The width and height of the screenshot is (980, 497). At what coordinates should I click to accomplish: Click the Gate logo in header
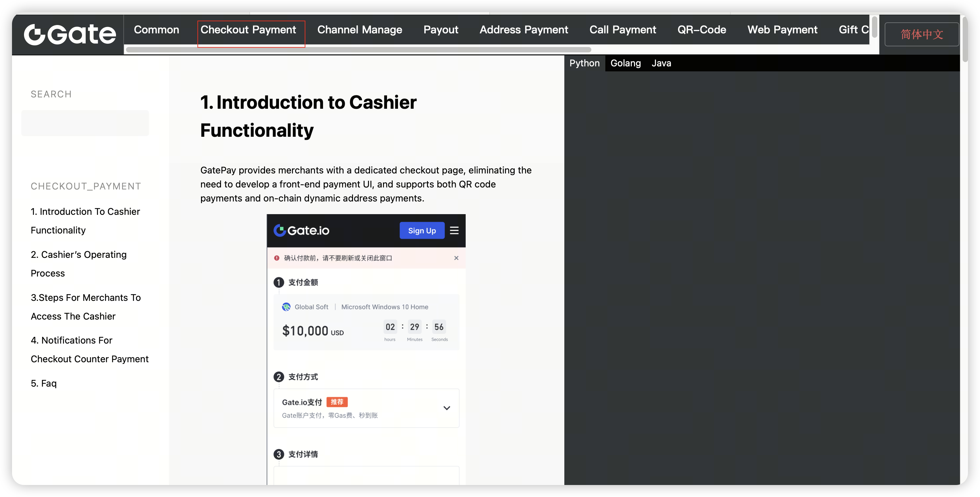point(70,34)
